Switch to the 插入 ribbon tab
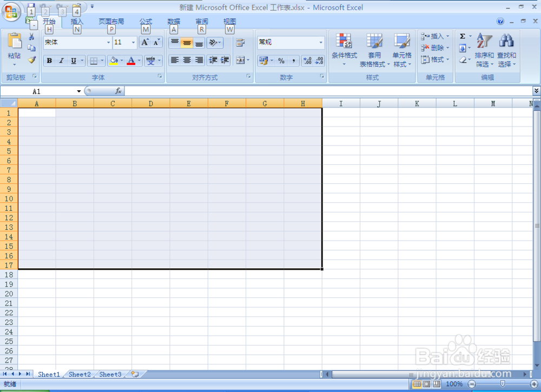Image resolution: width=541 pixels, height=392 pixels. pyautogui.click(x=77, y=22)
